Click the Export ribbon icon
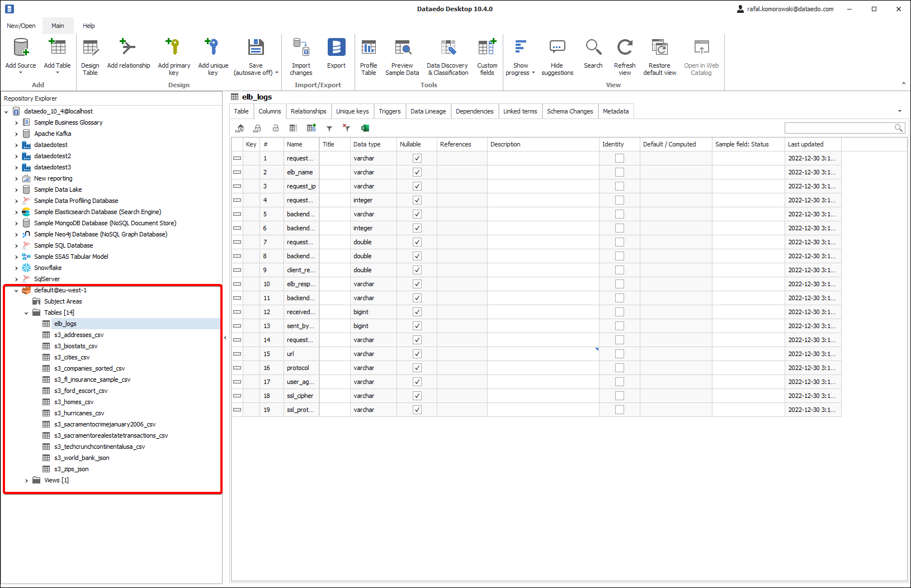The height and width of the screenshot is (588, 911). click(x=336, y=48)
